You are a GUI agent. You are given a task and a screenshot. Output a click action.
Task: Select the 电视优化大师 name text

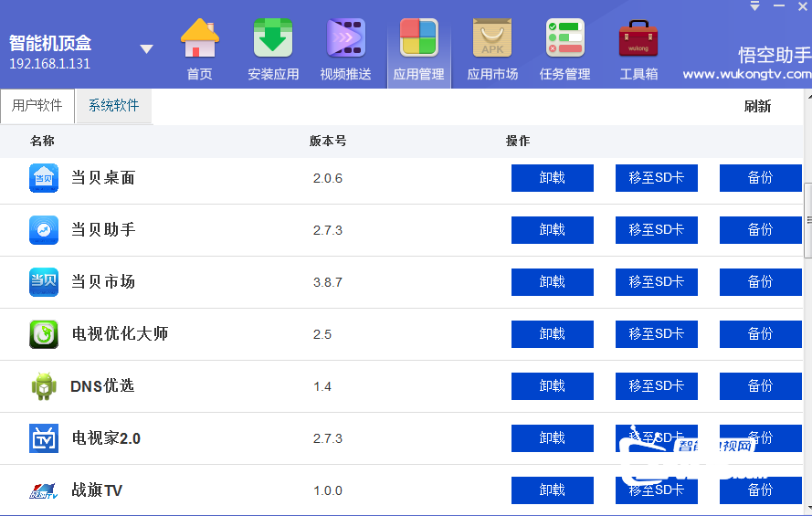120,334
